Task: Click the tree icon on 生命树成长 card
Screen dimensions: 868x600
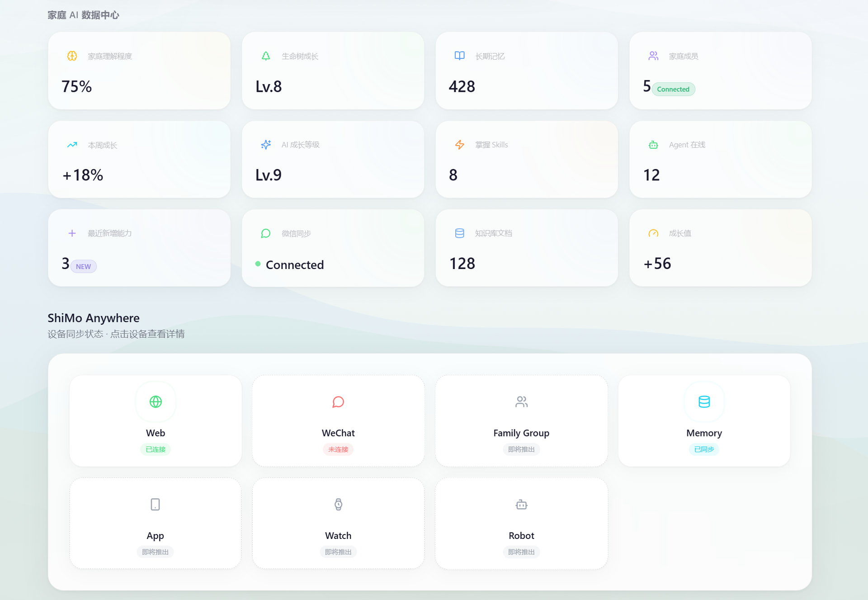Action: 266,56
